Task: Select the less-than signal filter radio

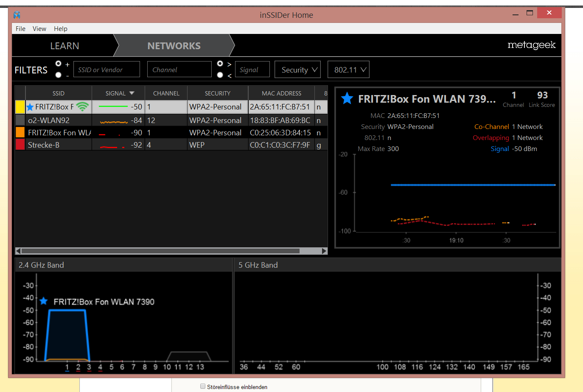Action: 220,75
